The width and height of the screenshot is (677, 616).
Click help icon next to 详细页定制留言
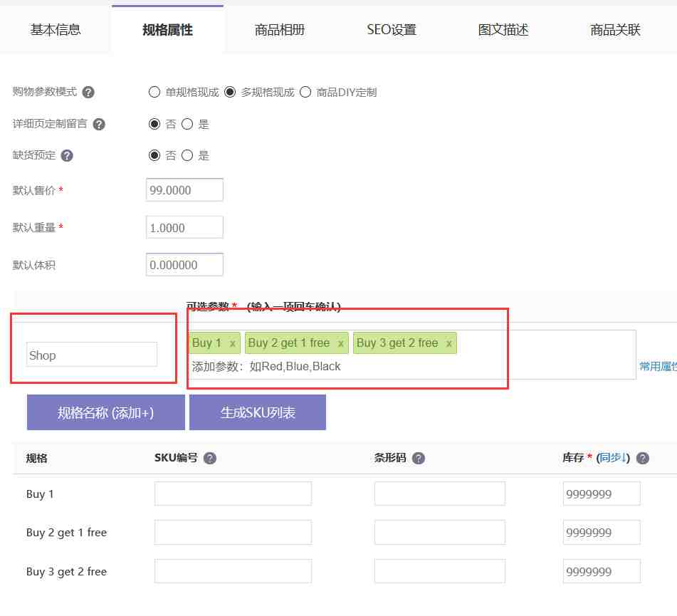pyautogui.click(x=99, y=125)
